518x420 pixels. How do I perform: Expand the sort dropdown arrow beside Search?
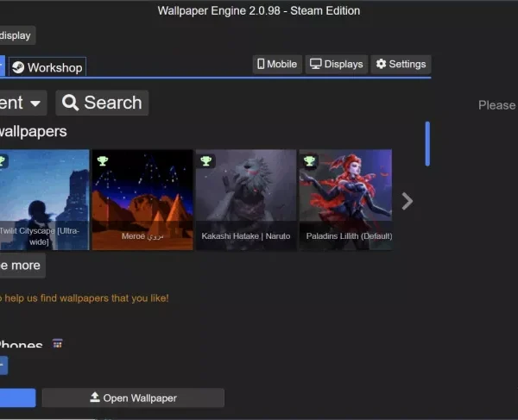click(x=35, y=103)
